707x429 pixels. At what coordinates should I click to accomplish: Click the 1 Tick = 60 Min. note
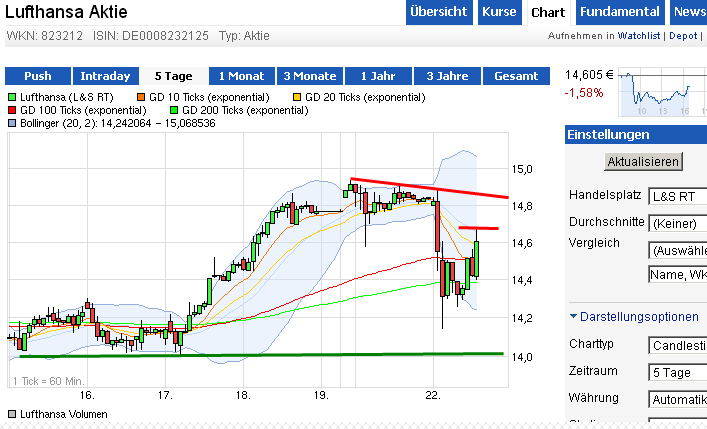[49, 381]
